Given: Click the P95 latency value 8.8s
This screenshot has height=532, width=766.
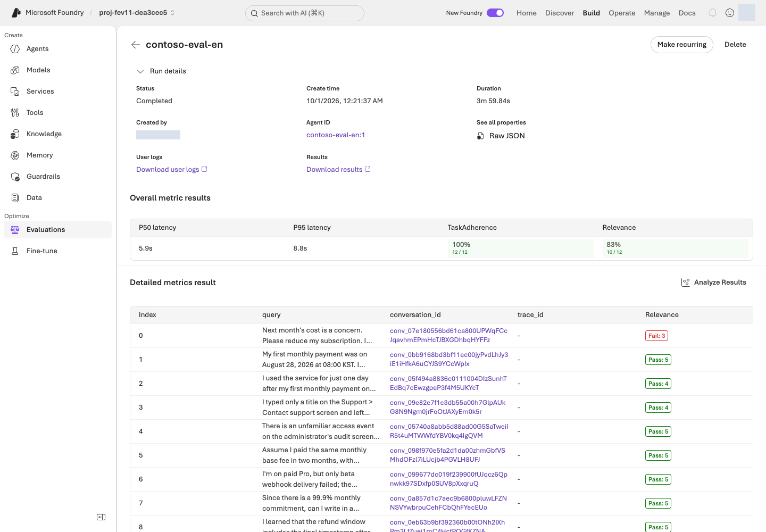Looking at the screenshot, I should point(300,248).
